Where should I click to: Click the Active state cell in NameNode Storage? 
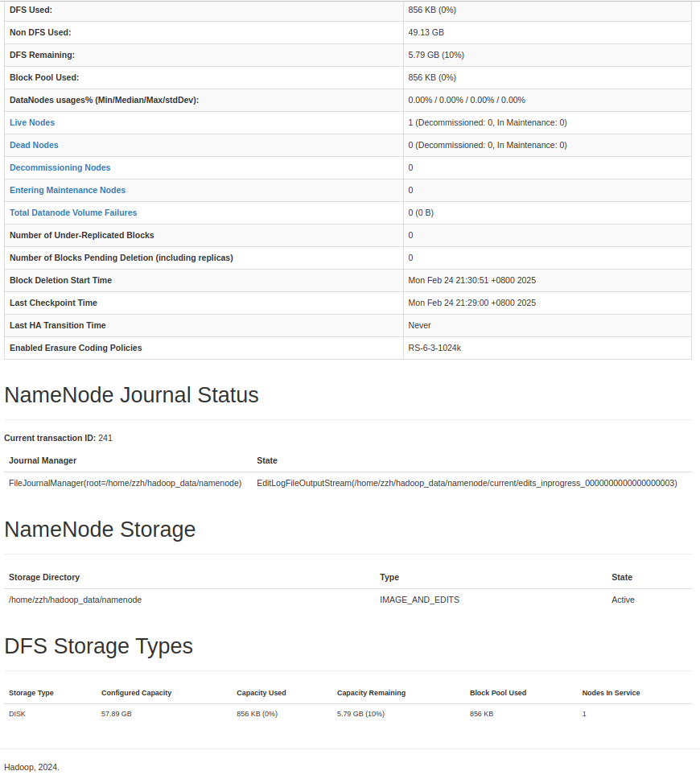pyautogui.click(x=623, y=600)
